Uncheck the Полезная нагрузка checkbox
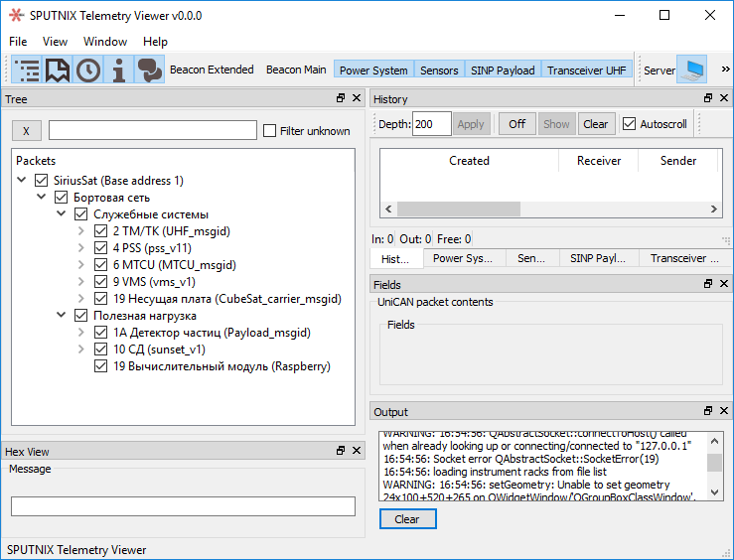 click(x=81, y=316)
